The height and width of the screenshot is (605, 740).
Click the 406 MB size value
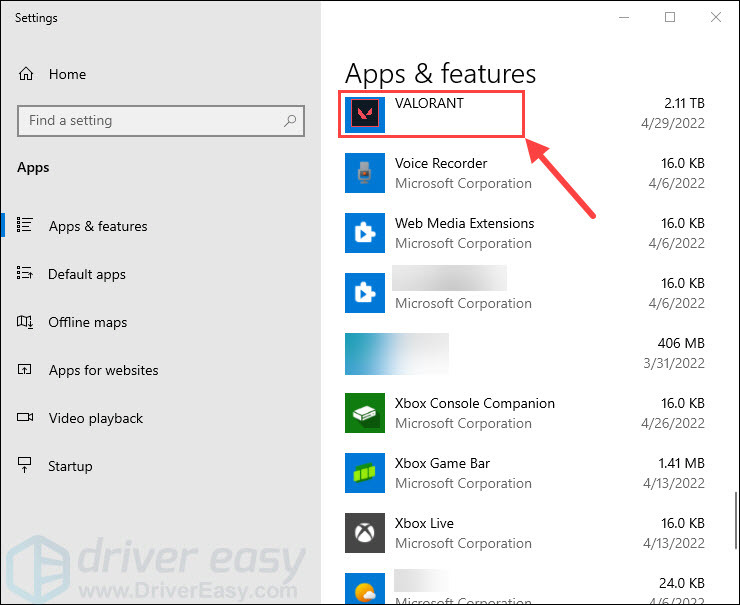(x=681, y=343)
